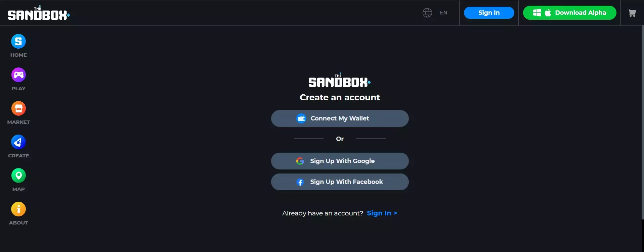Click the Sandbox logo above Create an account
Screen dimensions: 644x252
[x=340, y=80]
